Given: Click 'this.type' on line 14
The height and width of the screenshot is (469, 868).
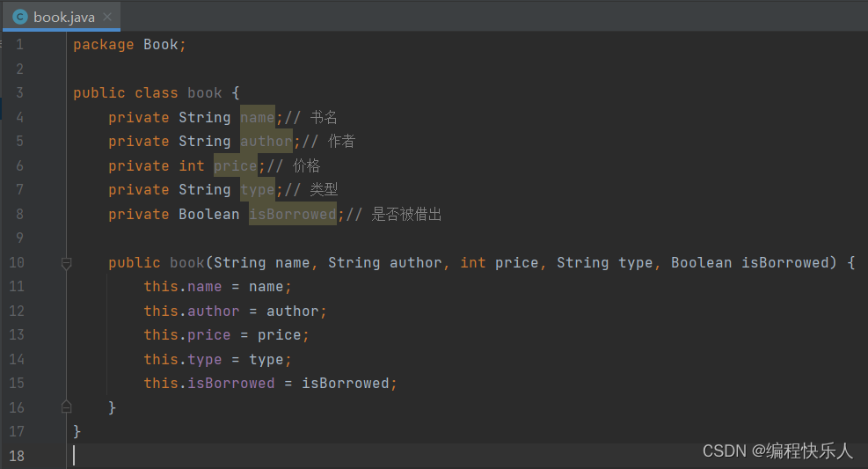Looking at the screenshot, I should (183, 359).
